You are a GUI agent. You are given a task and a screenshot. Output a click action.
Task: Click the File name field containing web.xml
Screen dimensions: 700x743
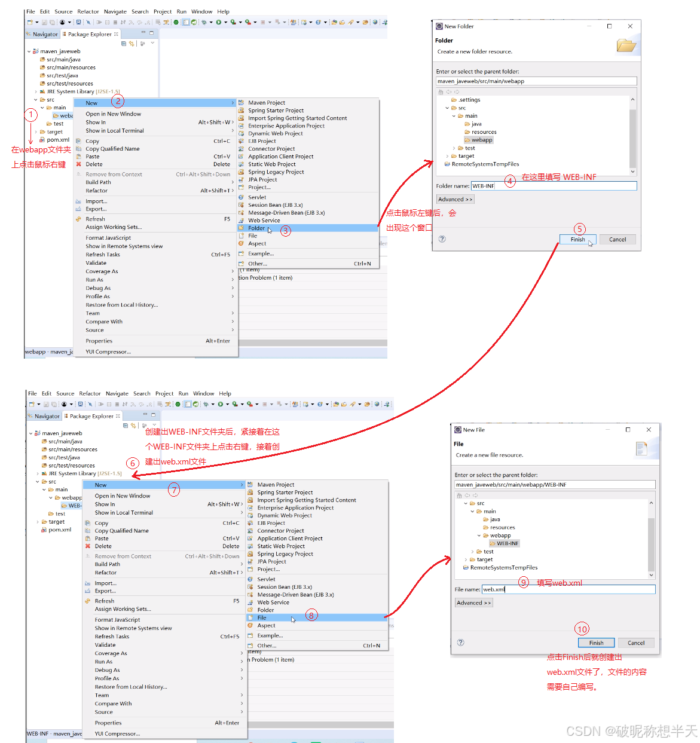[568, 589]
